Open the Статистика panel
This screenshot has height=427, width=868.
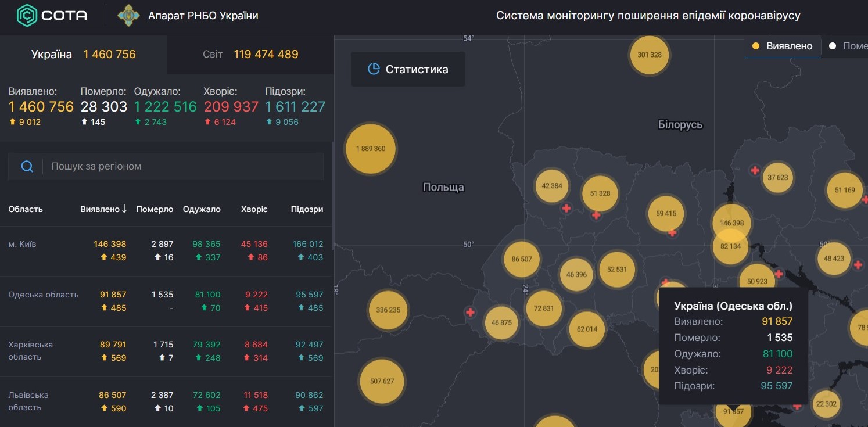pos(408,69)
